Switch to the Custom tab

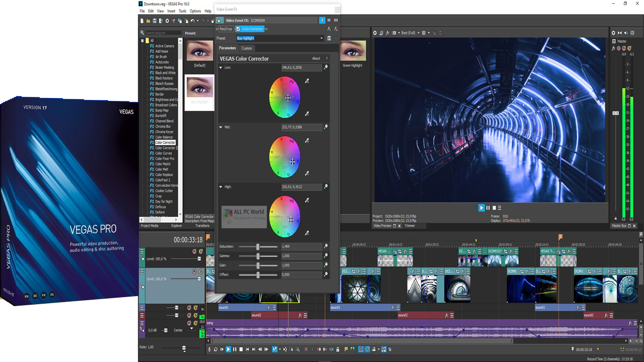247,48
